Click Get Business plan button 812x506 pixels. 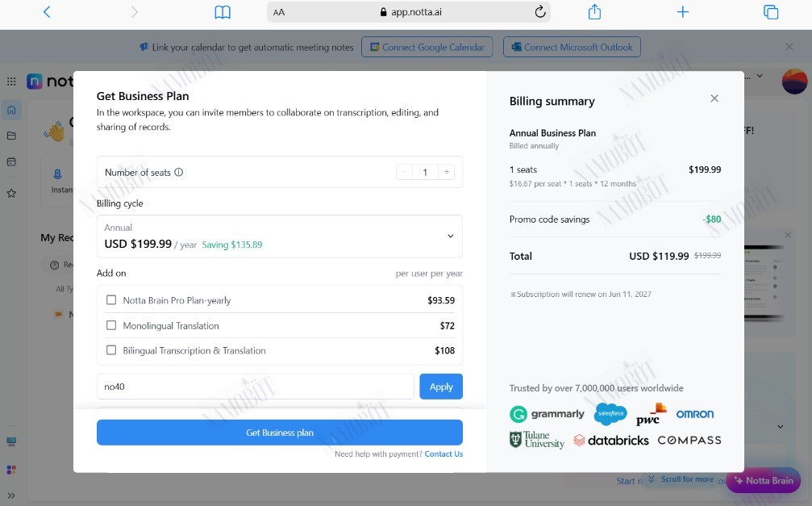coord(280,433)
